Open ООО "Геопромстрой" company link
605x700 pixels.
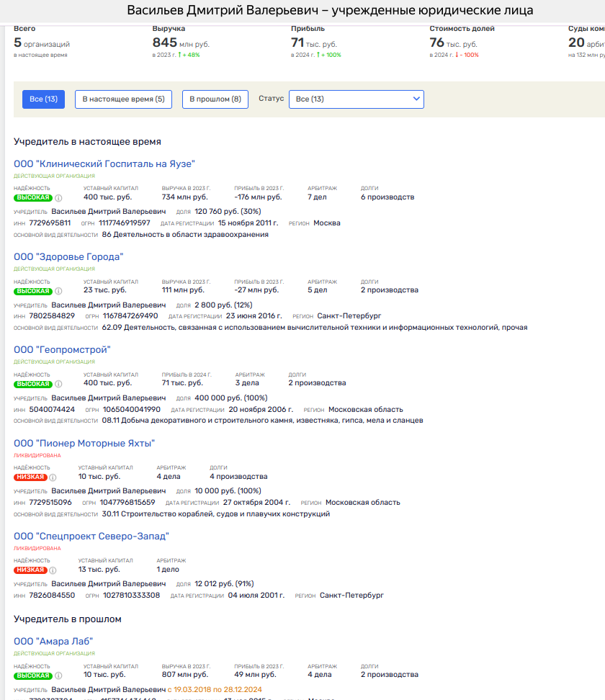coord(62,349)
